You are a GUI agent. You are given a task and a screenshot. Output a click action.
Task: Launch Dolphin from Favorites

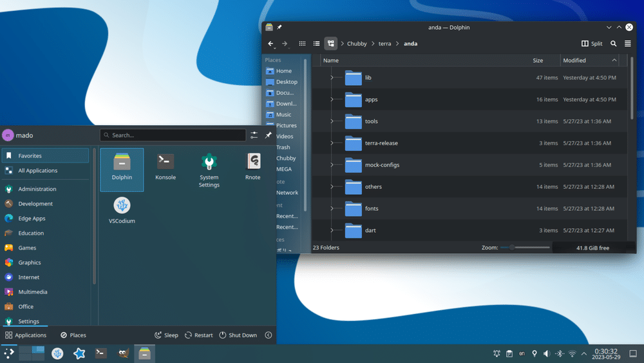pyautogui.click(x=122, y=170)
